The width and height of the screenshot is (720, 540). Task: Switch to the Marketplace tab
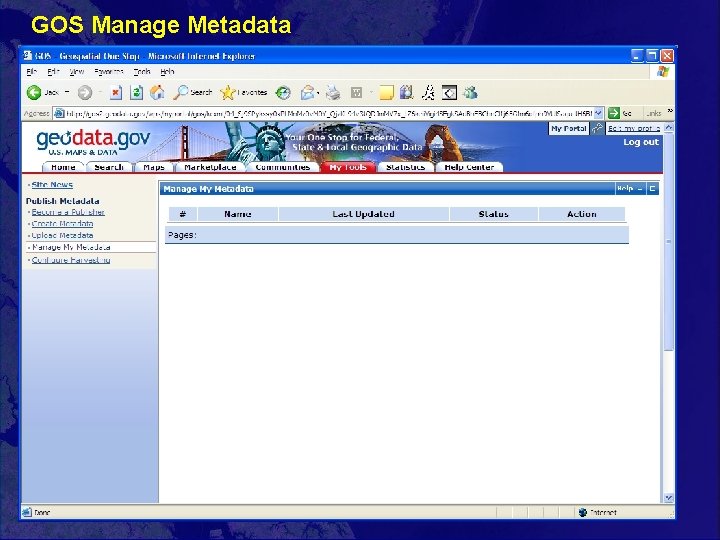coord(210,167)
